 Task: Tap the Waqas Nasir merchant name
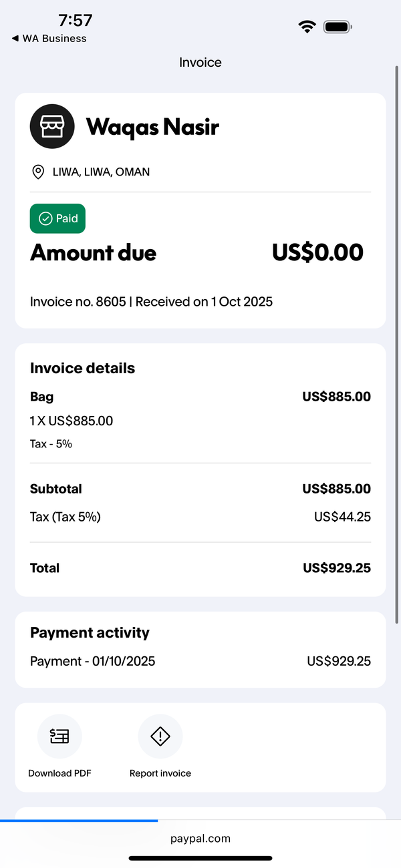coord(152,127)
